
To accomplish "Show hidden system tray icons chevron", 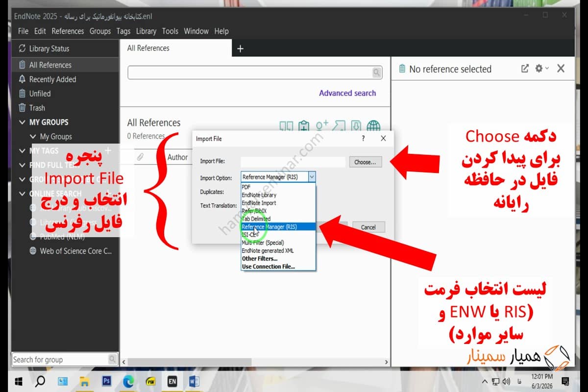I will [x=485, y=381].
